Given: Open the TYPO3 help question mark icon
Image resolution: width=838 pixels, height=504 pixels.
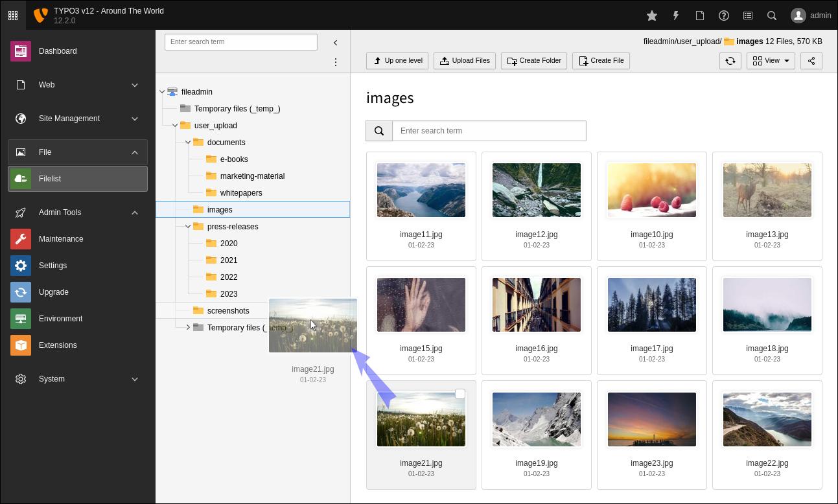Looking at the screenshot, I should [x=724, y=15].
